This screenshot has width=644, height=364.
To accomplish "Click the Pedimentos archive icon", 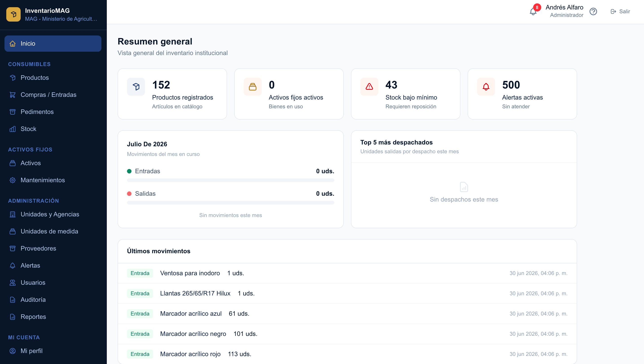I will tap(13, 112).
